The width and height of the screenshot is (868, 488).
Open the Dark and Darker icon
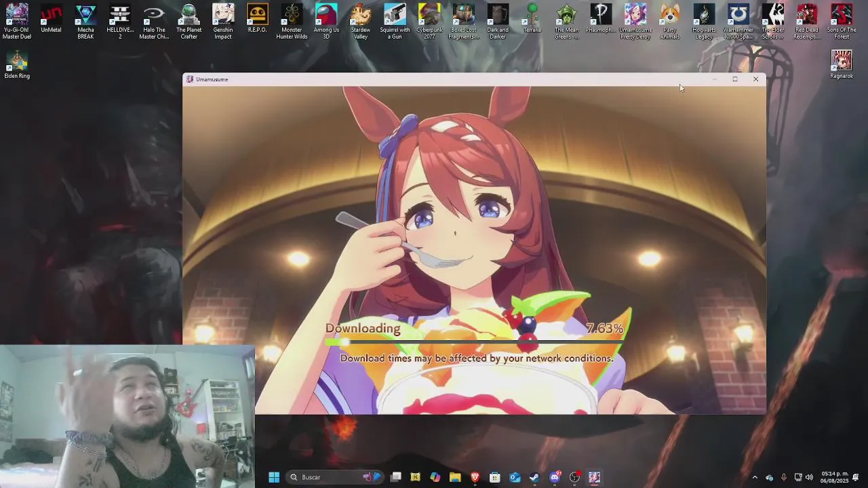point(498,21)
